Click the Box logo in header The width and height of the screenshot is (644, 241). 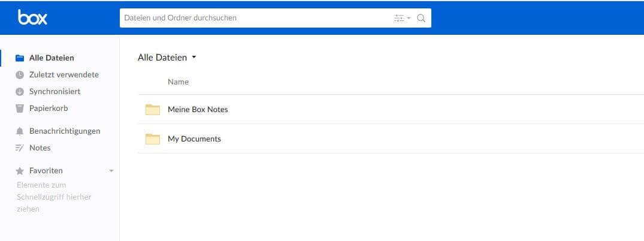[x=32, y=18]
